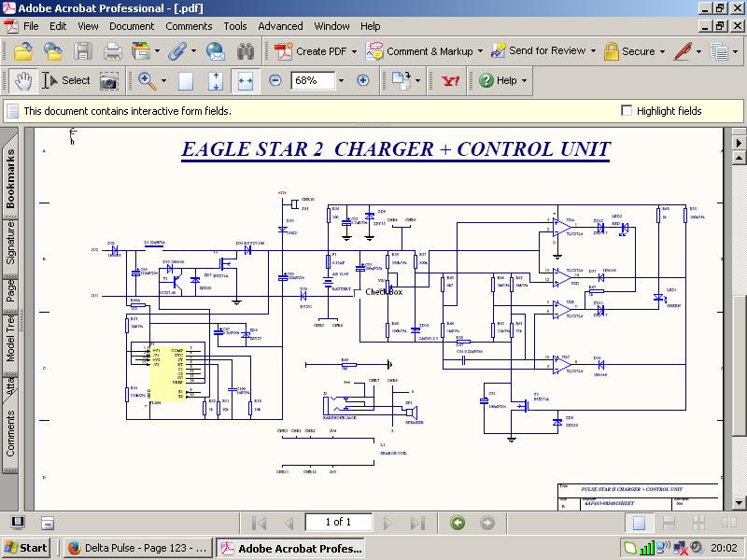Open the Document menu
The width and height of the screenshot is (747, 560).
pyautogui.click(x=132, y=26)
